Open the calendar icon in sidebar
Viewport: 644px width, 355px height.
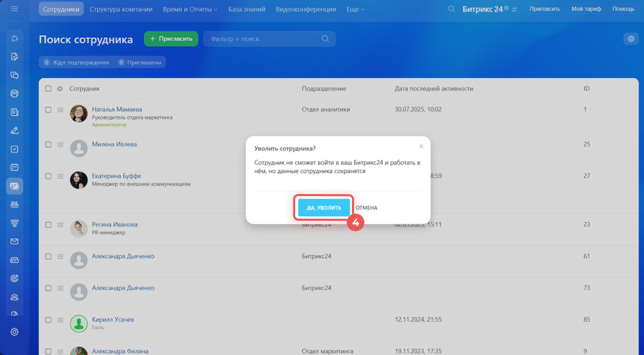(14, 167)
